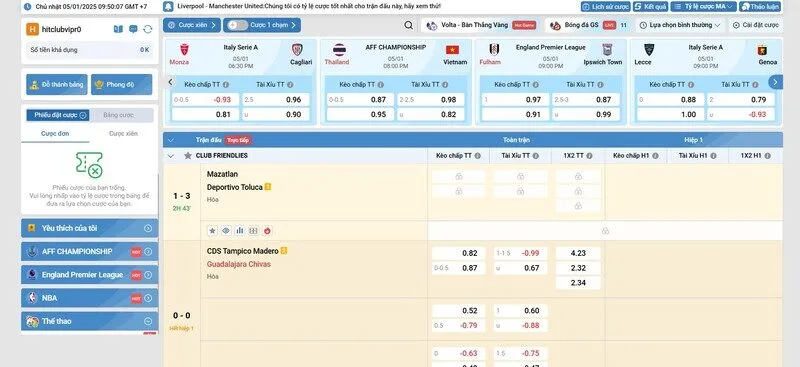Viewport: 800px width, 367px height.
Task: Select the Cược xiên tab in bet slip
Action: coord(123,134)
